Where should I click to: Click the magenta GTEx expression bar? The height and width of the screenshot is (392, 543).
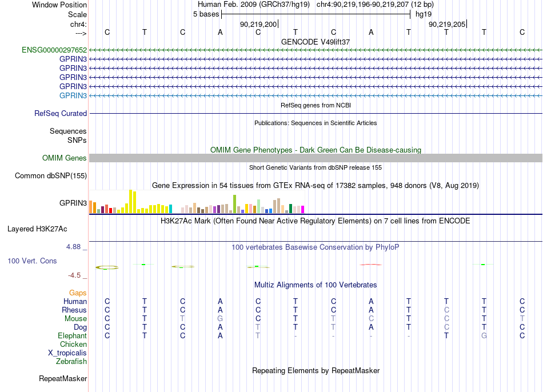[302, 209]
